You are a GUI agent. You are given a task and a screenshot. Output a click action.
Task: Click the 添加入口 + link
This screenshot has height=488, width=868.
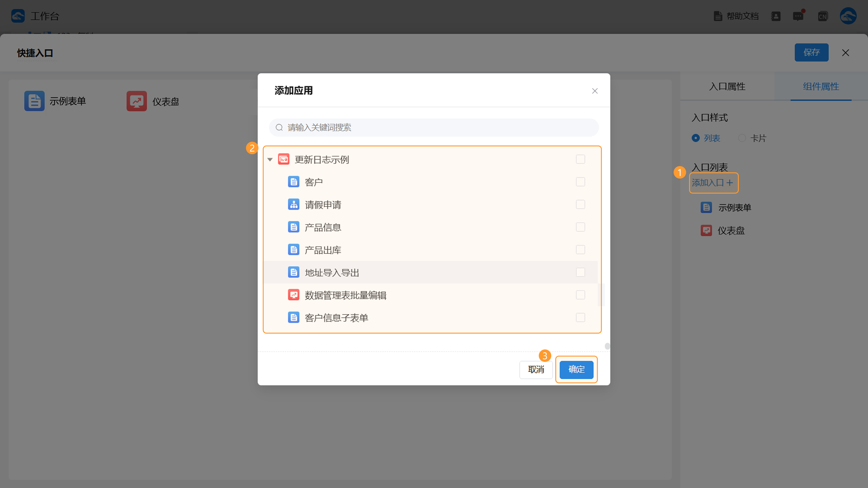click(713, 183)
